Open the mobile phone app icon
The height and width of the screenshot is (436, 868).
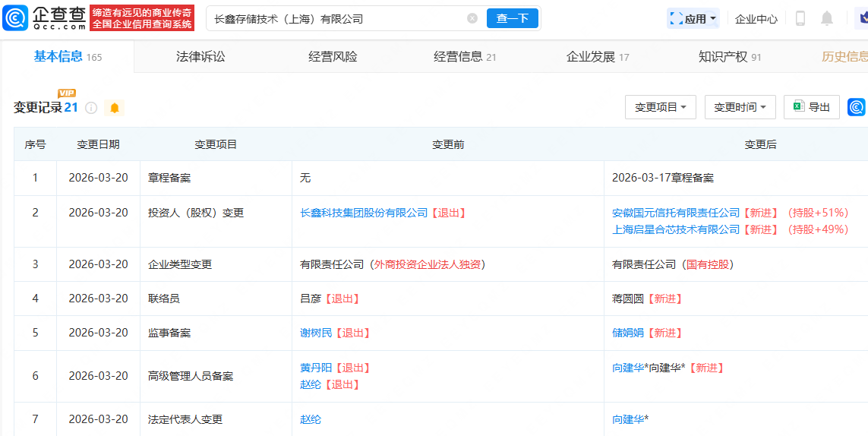(x=800, y=18)
